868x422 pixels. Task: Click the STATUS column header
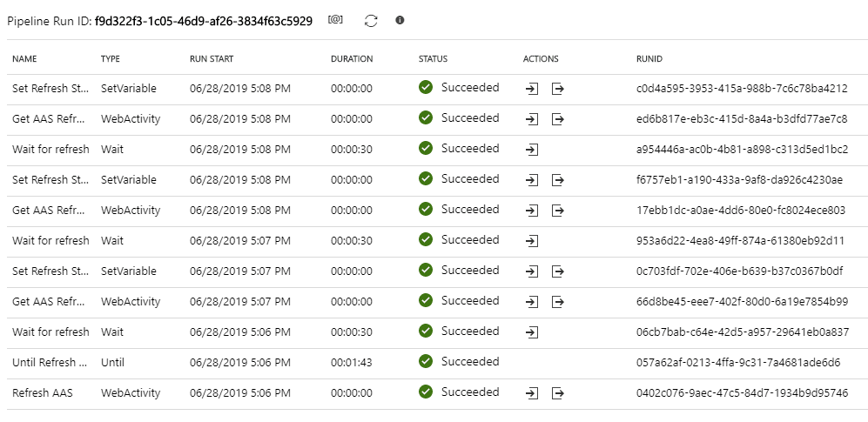[433, 59]
